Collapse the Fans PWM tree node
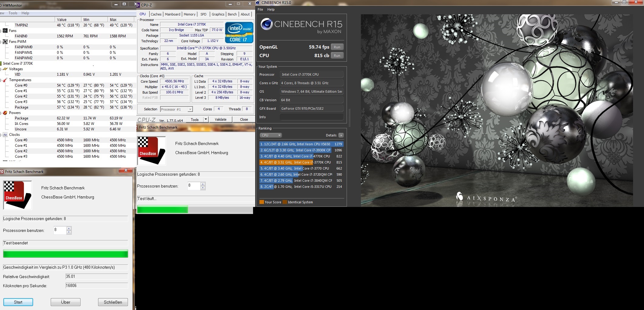This screenshot has height=310, width=644. tap(1, 42)
